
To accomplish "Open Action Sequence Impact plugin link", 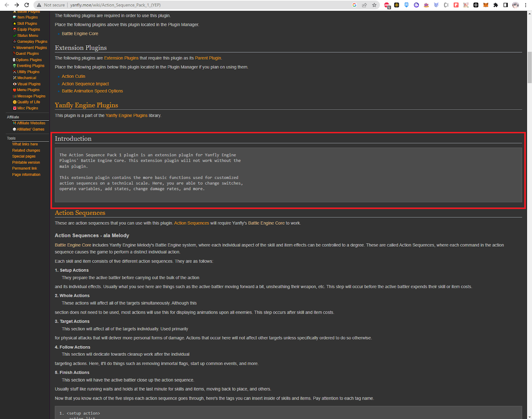I will click(x=85, y=84).
